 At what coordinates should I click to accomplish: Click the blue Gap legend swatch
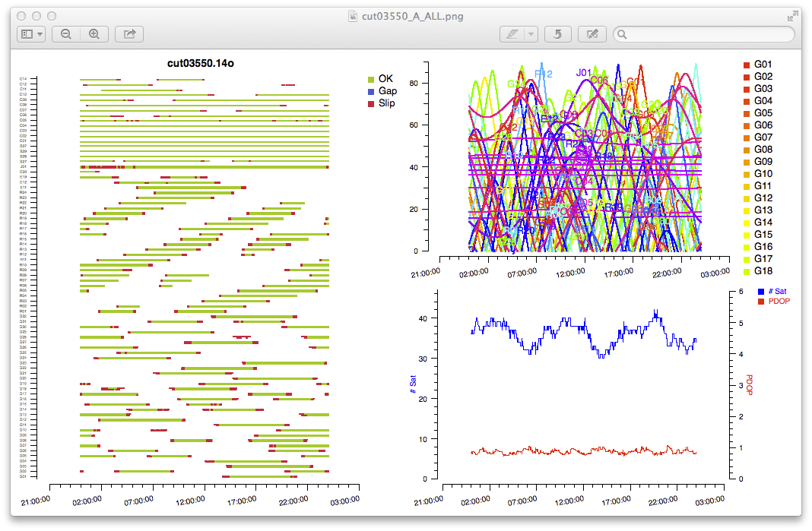pyautogui.click(x=371, y=91)
